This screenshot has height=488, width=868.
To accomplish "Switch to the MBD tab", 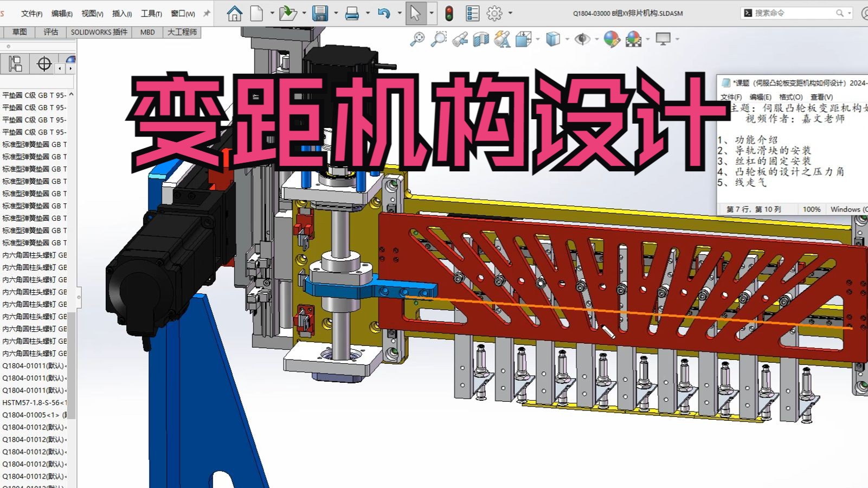I will (147, 32).
